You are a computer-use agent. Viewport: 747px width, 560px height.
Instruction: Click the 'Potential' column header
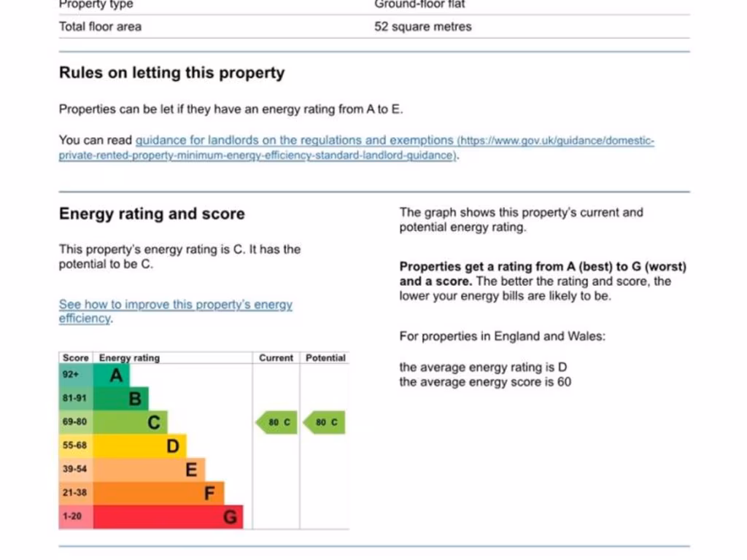325,358
